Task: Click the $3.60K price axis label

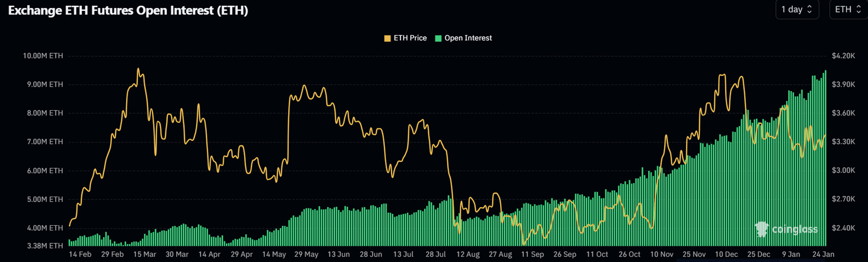Action: coord(843,113)
